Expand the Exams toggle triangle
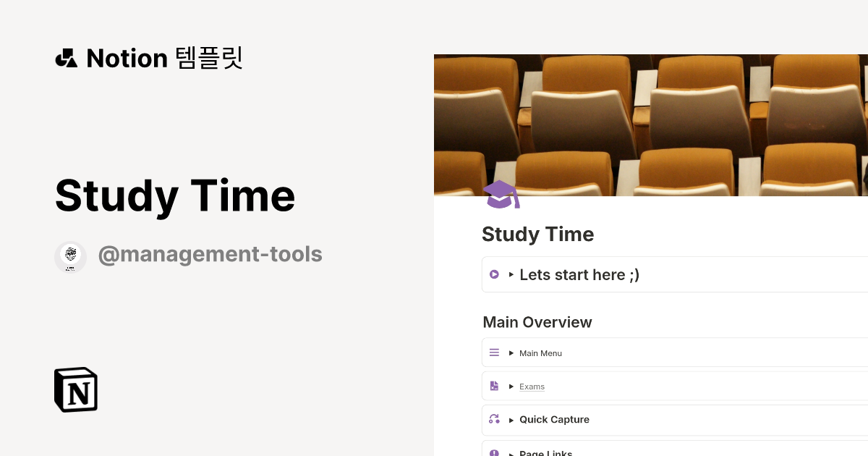 pos(511,387)
